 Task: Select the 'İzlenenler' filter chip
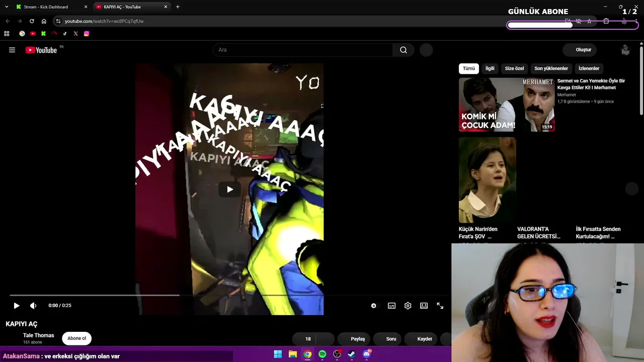pos(589,68)
